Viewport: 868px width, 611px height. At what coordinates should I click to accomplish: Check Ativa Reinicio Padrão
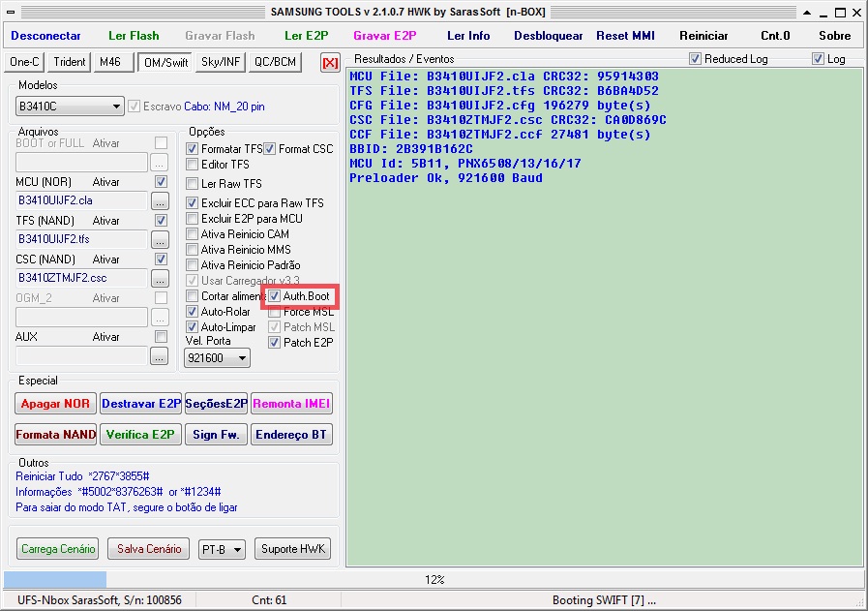click(193, 264)
